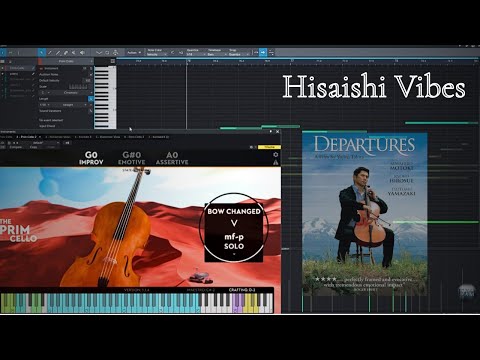Switch to the third instrument tab
The height and width of the screenshot is (360, 480).
tap(58, 137)
